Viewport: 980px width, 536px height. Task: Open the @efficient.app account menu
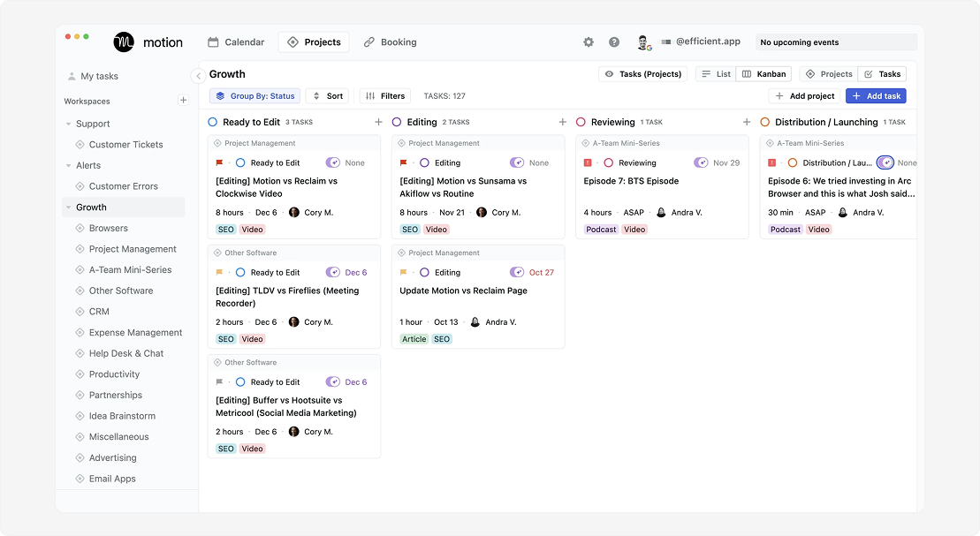pyautogui.click(x=701, y=42)
